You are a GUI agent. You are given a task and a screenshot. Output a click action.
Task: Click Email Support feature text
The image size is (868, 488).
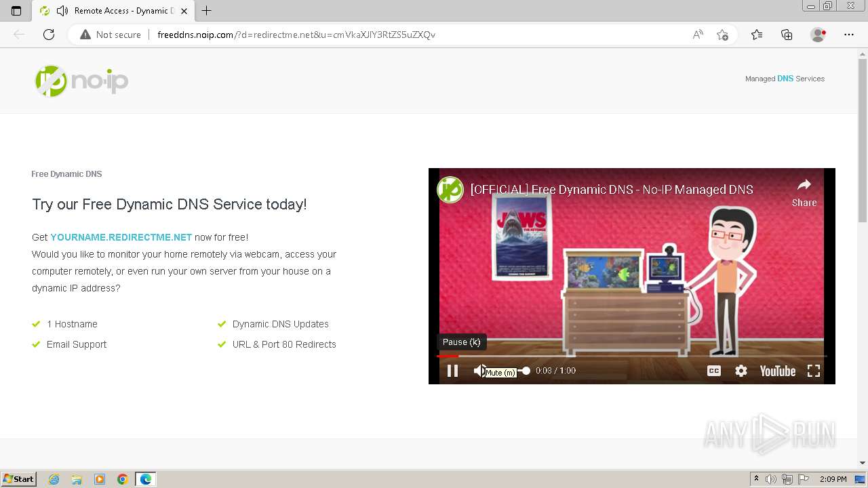(x=77, y=344)
